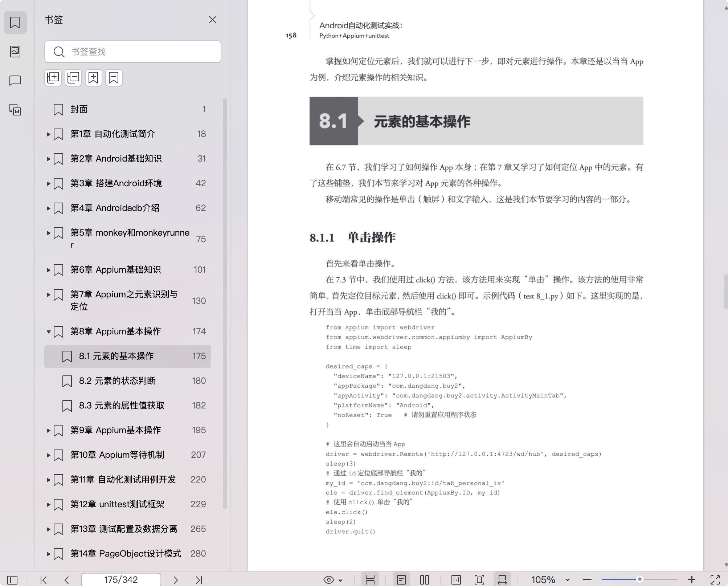Viewport: 728px width, 586px height.
Task: Open the comments panel in the sidebar
Action: [x=15, y=80]
